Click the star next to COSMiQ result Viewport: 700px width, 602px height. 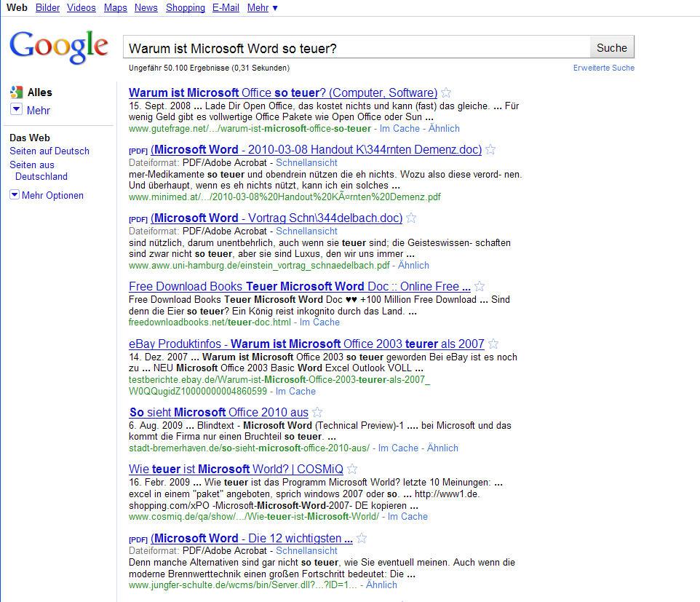353,470
